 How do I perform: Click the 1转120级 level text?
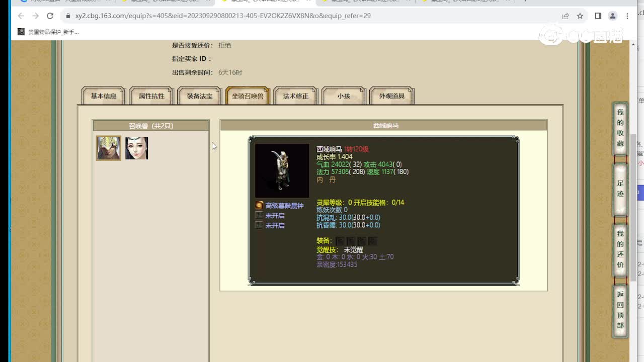point(356,149)
